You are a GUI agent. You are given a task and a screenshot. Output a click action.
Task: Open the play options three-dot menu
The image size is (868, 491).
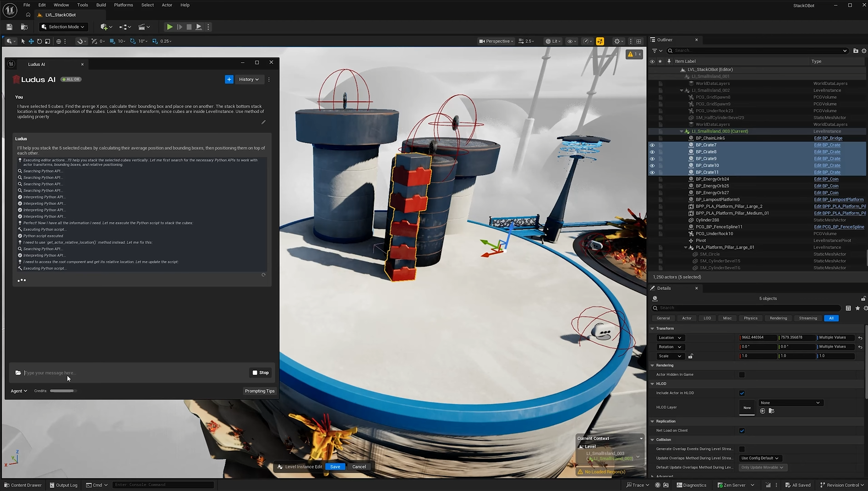pos(208,27)
